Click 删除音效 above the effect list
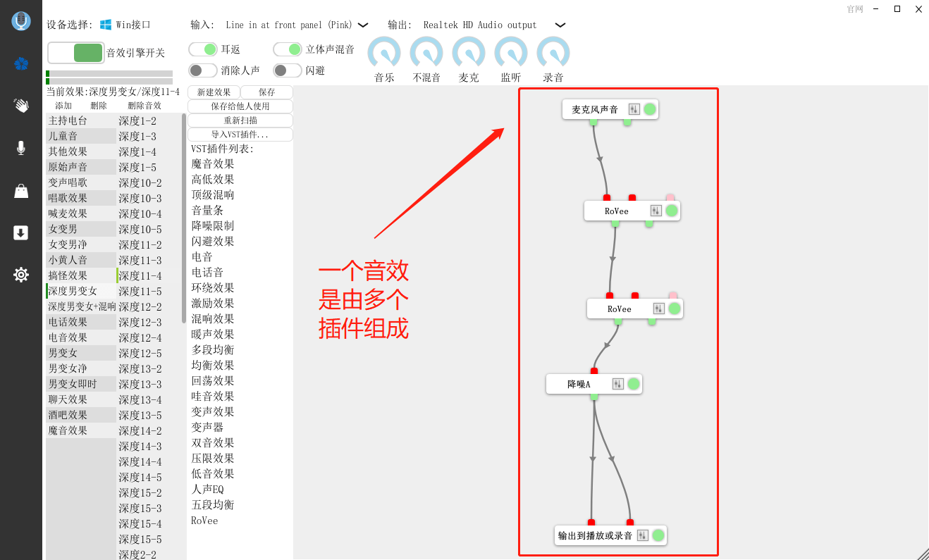The width and height of the screenshot is (929, 560). 144,106
